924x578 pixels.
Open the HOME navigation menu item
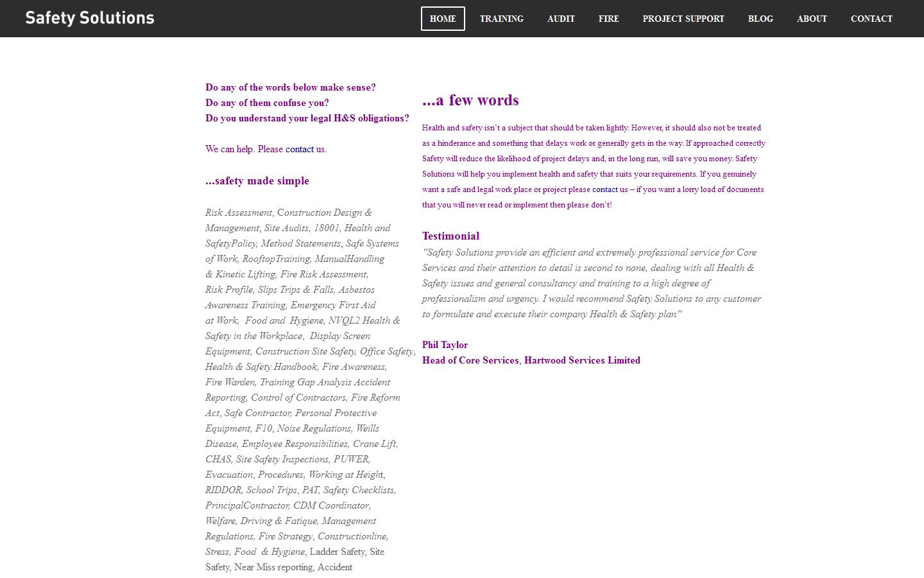[443, 19]
